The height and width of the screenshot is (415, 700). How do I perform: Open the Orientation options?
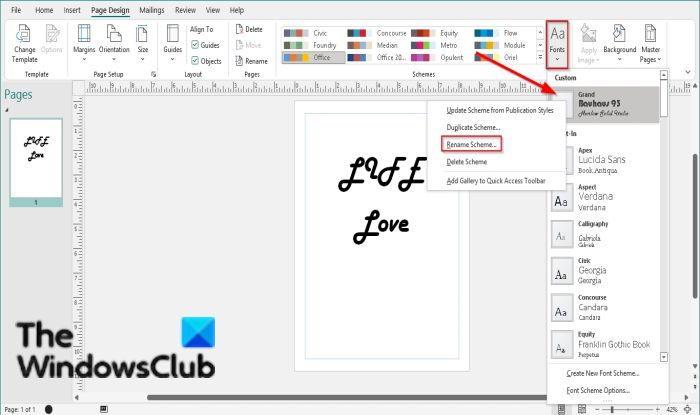tap(114, 44)
